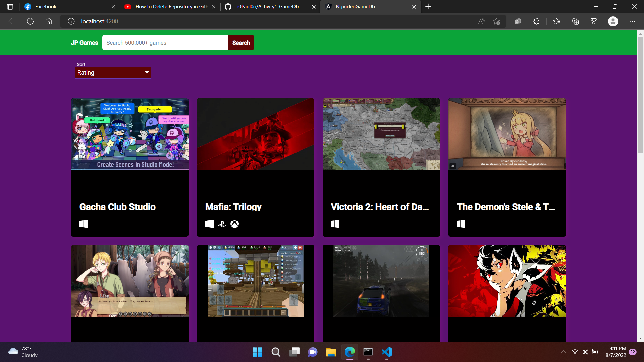This screenshot has width=644, height=362.
Task: Open browser Settings and more menu
Action: 632,21
